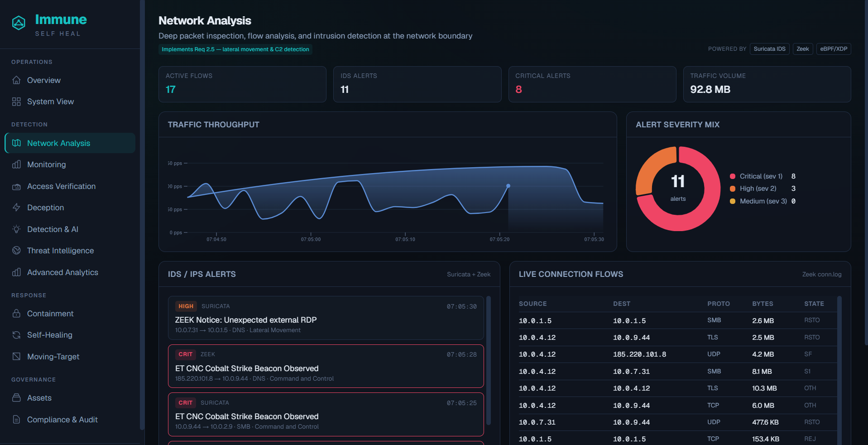This screenshot has width=868, height=445.
Task: Click the Deception lightning icon
Action: coord(17,208)
